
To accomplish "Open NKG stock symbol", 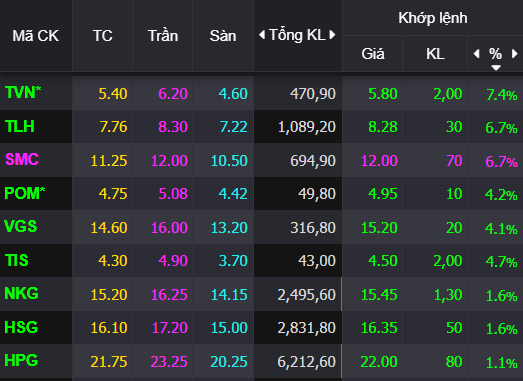I will tap(21, 294).
